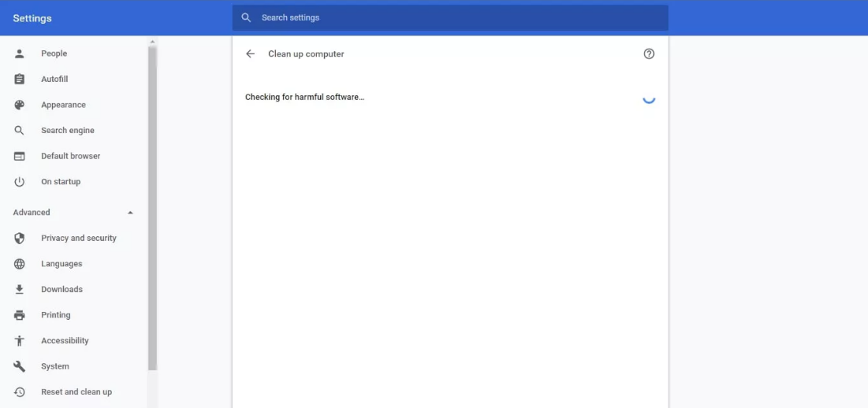Viewport: 868px width, 408px height.
Task: Open Default browser settings
Action: point(70,156)
